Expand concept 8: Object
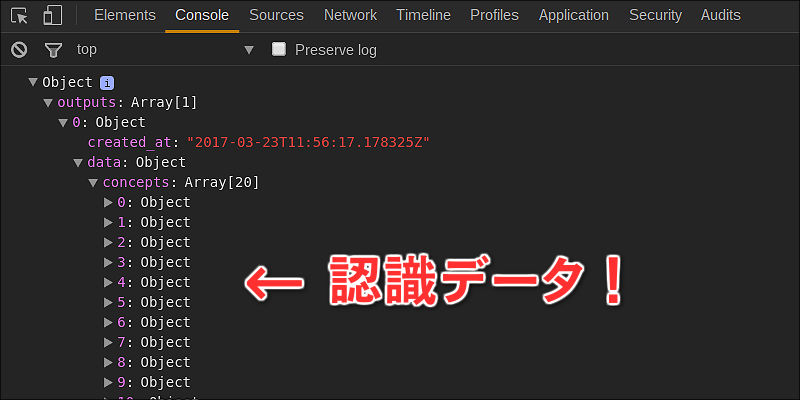This screenshot has width=800, height=400. (x=108, y=362)
